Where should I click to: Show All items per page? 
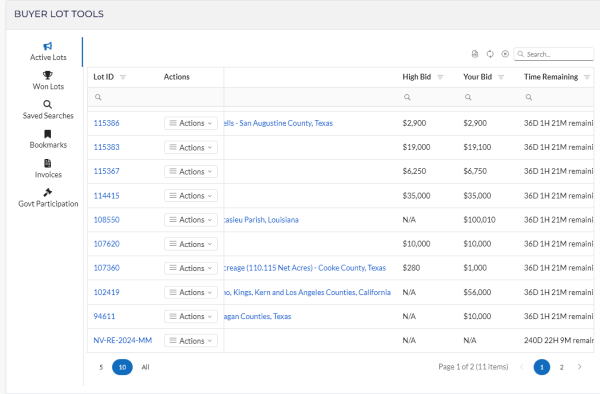click(x=145, y=367)
